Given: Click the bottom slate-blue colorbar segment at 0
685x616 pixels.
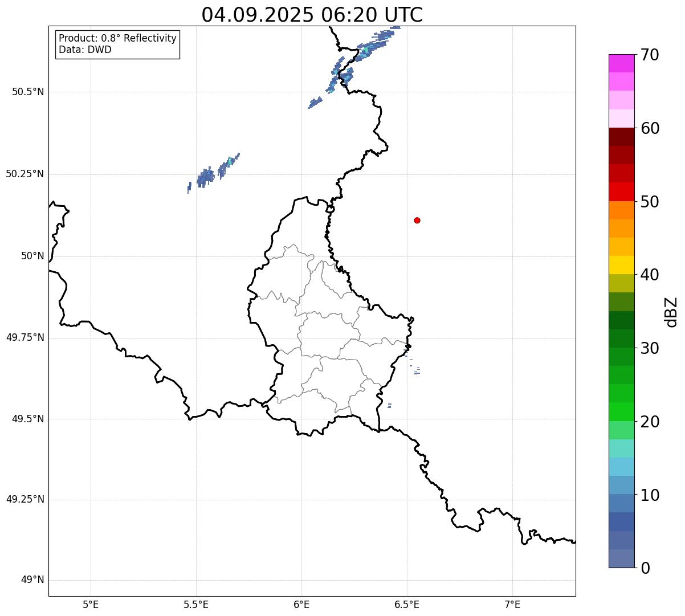Looking at the screenshot, I should click(x=621, y=558).
